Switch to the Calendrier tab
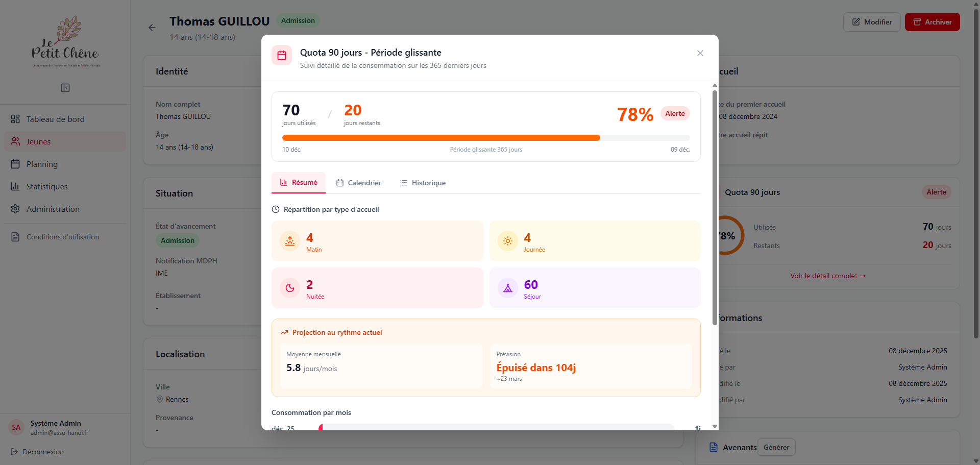 tap(358, 183)
